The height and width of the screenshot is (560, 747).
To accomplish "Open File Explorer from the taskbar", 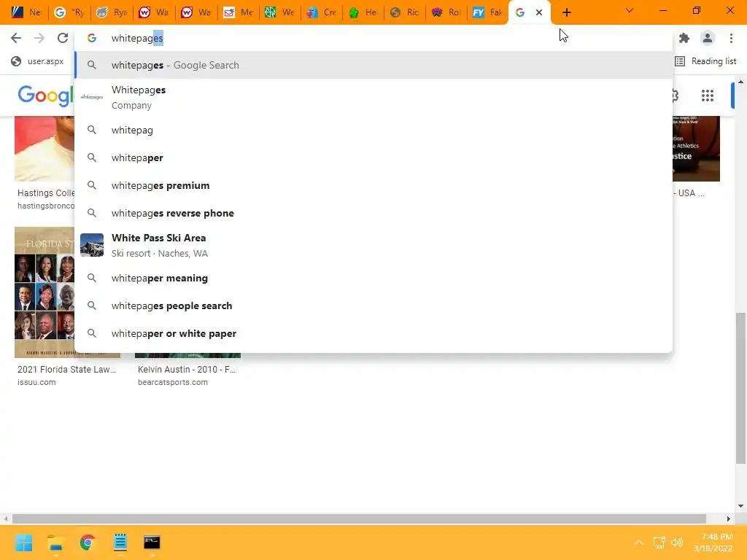I will pos(55,542).
